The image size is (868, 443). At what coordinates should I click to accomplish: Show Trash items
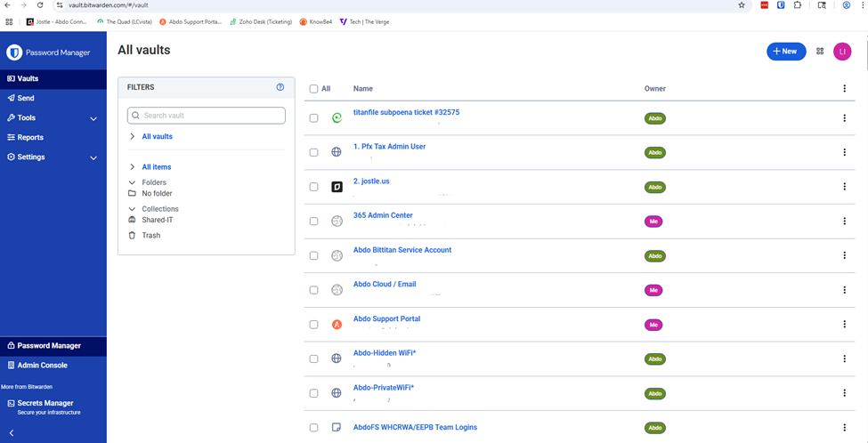tap(150, 235)
